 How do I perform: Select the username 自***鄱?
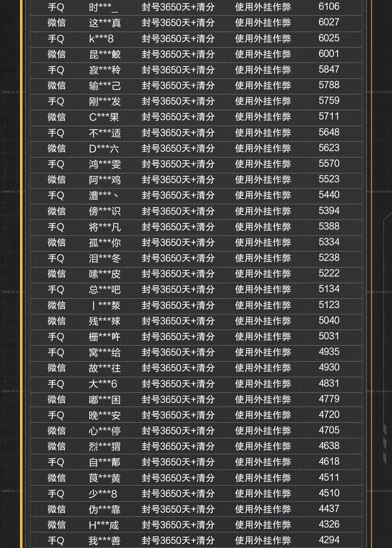point(105,462)
